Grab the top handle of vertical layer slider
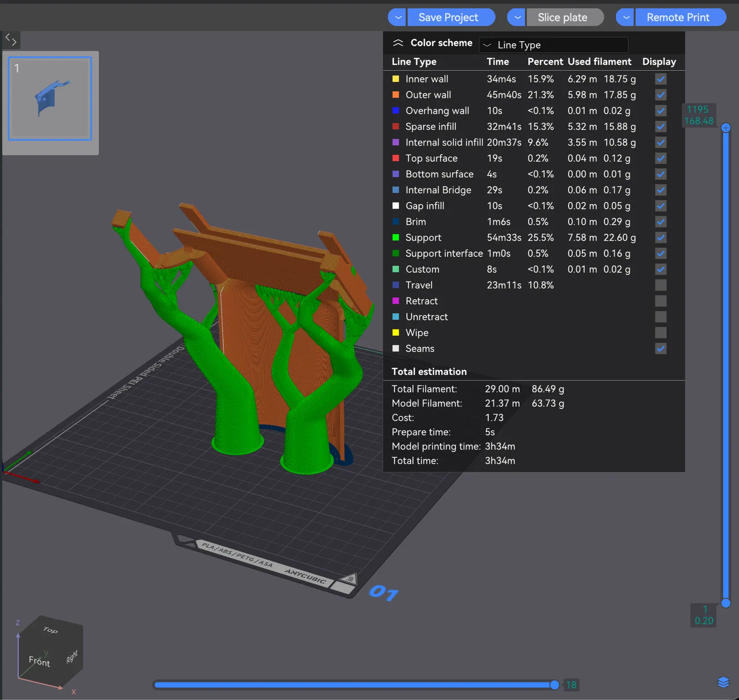 click(x=726, y=128)
